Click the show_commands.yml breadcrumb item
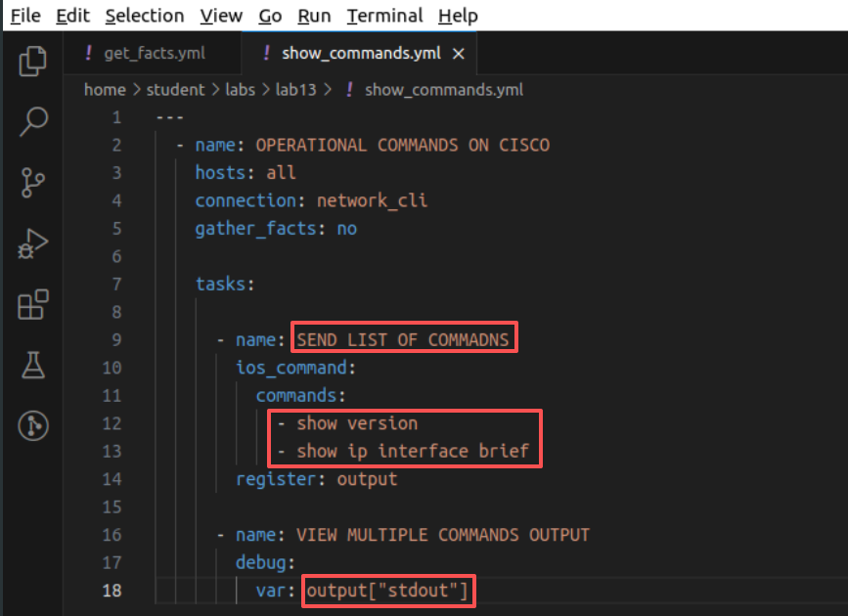Image resolution: width=848 pixels, height=616 pixels. (444, 90)
